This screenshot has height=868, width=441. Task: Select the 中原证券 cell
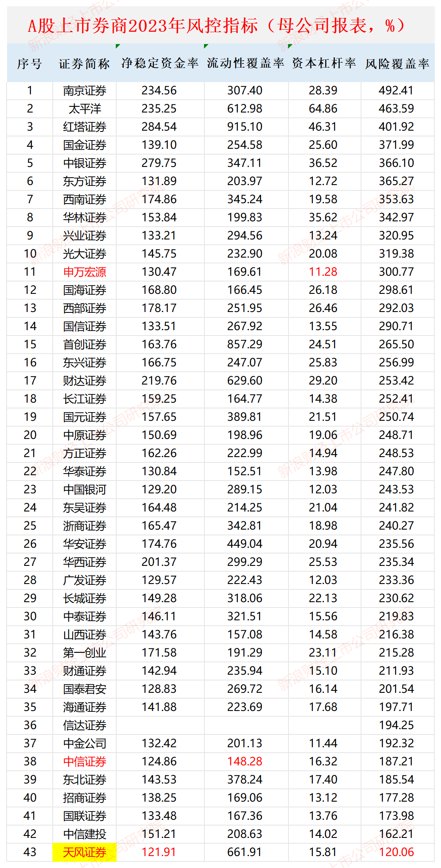[84, 435]
